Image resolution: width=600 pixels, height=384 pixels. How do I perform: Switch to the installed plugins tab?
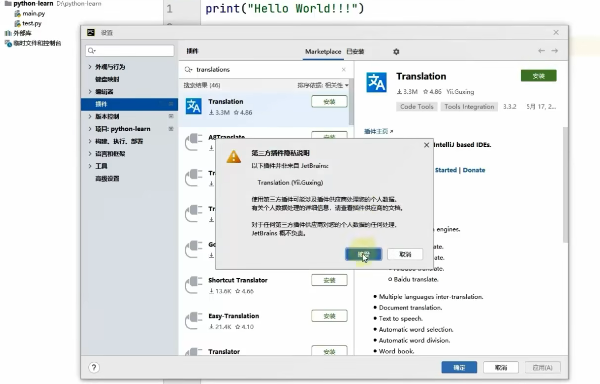(x=355, y=51)
